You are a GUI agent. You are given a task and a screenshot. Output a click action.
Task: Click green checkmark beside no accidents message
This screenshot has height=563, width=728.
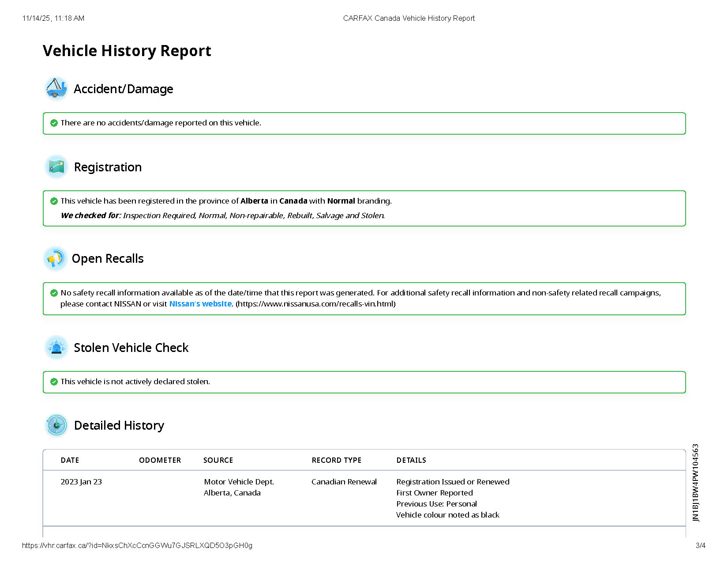click(54, 123)
